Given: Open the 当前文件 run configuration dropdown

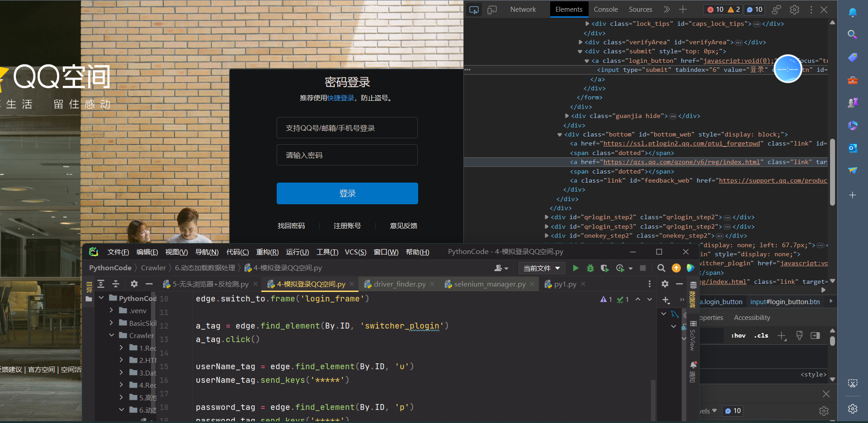Looking at the screenshot, I should pos(542,268).
